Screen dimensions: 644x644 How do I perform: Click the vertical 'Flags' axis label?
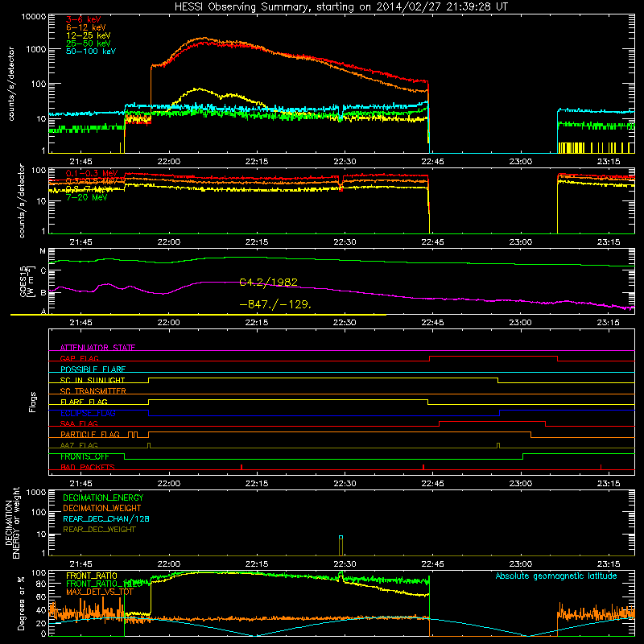tap(33, 402)
